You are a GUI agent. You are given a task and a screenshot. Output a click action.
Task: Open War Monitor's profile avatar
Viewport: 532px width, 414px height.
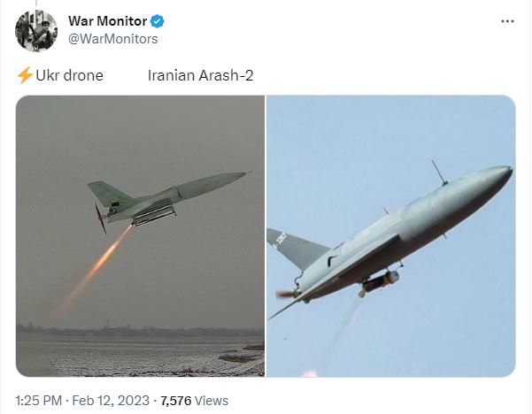coord(36,31)
